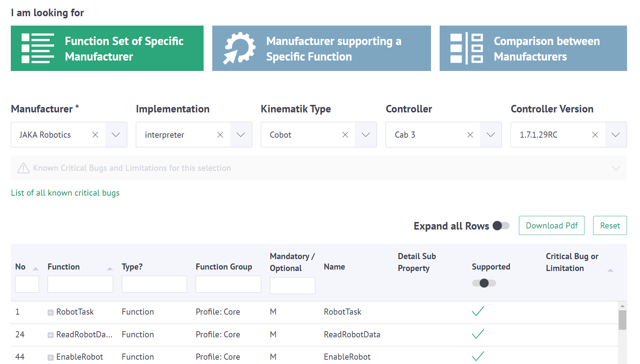Expand Known Critical Bugs and Limitations panel
The image size is (640, 364).
pyautogui.click(x=616, y=168)
